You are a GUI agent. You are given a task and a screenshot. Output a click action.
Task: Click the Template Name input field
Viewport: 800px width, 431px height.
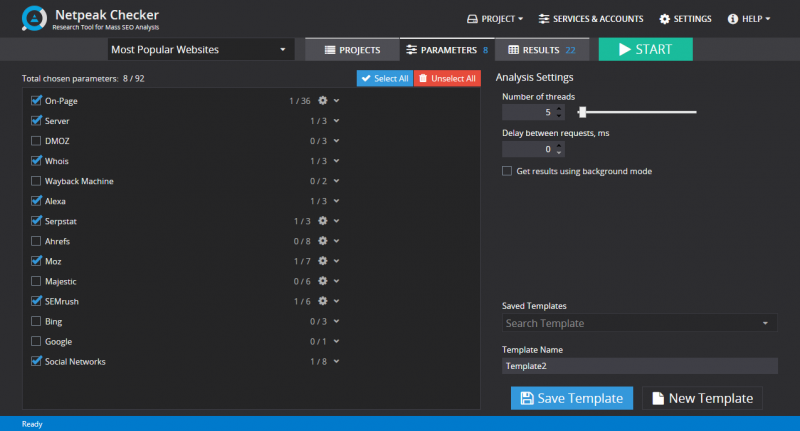coord(639,366)
